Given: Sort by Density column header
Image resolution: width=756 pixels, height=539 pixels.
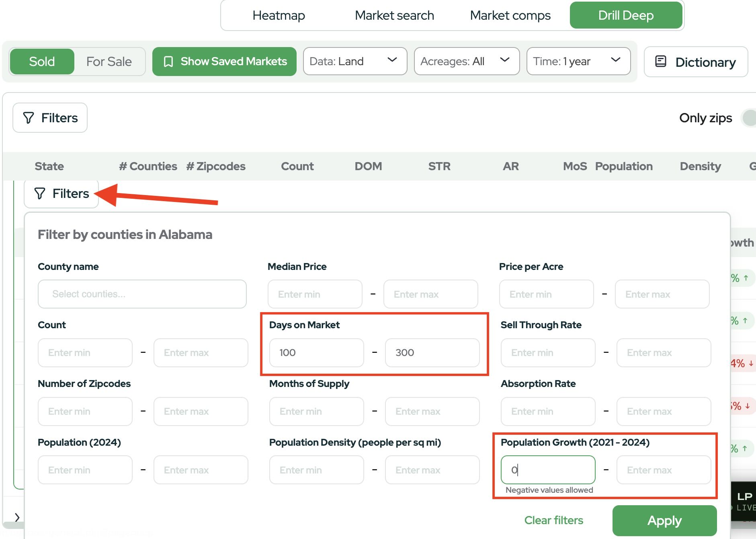Looking at the screenshot, I should 700,166.
